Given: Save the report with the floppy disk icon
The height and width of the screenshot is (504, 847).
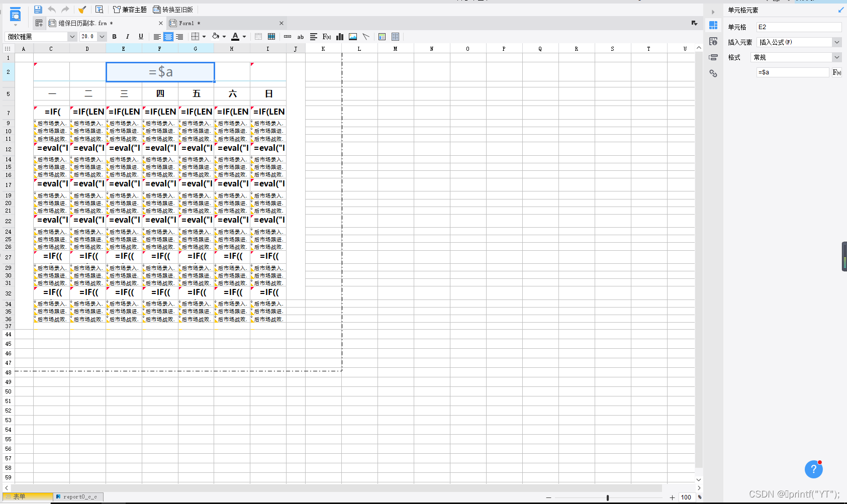Looking at the screenshot, I should [x=38, y=10].
